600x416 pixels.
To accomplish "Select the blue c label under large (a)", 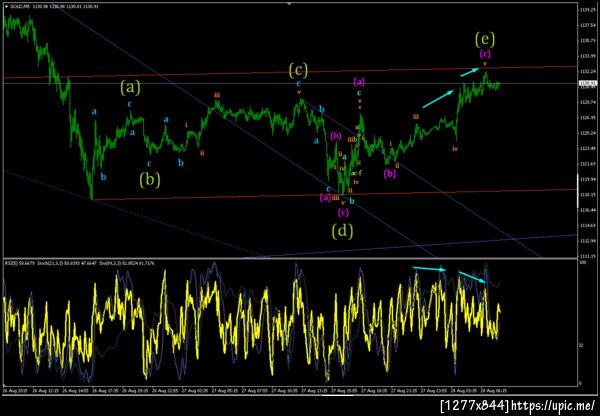I will pyautogui.click(x=130, y=104).
